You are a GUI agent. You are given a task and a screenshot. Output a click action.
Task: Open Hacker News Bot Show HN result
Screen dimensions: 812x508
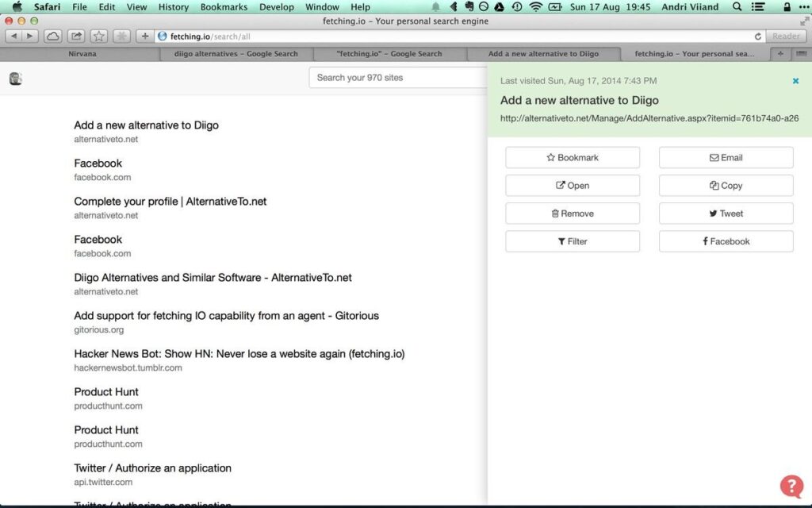click(x=239, y=353)
